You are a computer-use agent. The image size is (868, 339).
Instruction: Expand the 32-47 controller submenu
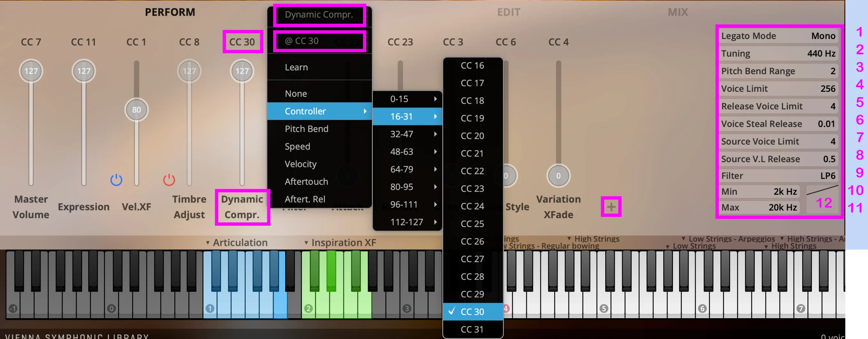(x=402, y=134)
